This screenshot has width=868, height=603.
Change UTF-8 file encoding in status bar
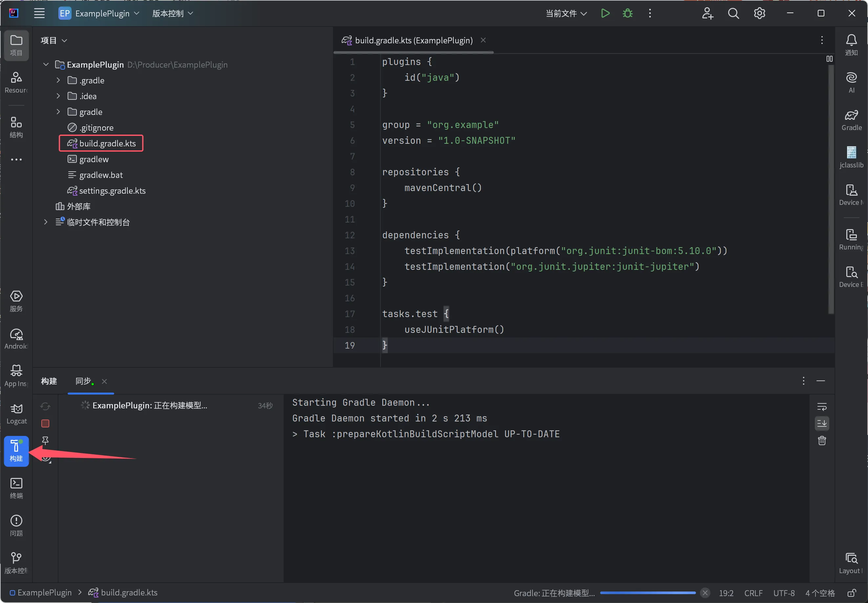coord(784,593)
